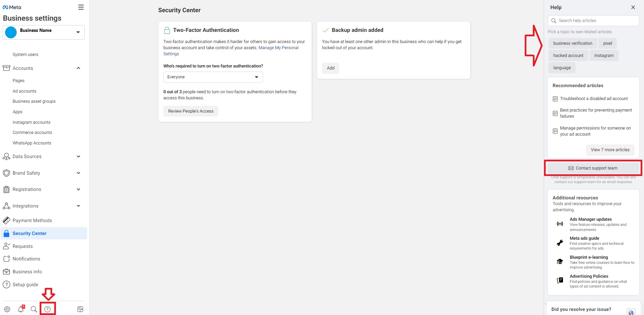Expand the Data Sources chevron
Viewport: 644px width, 315px height.
(x=78, y=156)
